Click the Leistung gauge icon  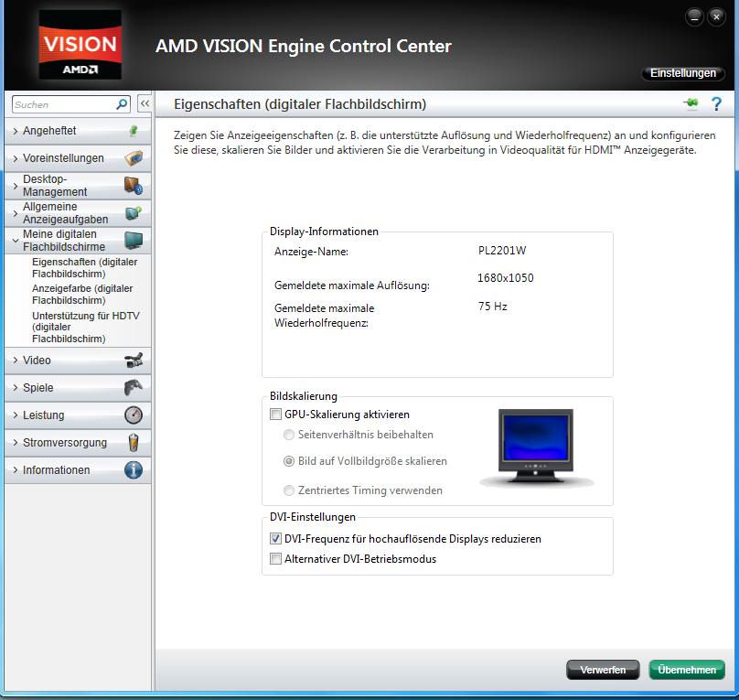click(134, 415)
